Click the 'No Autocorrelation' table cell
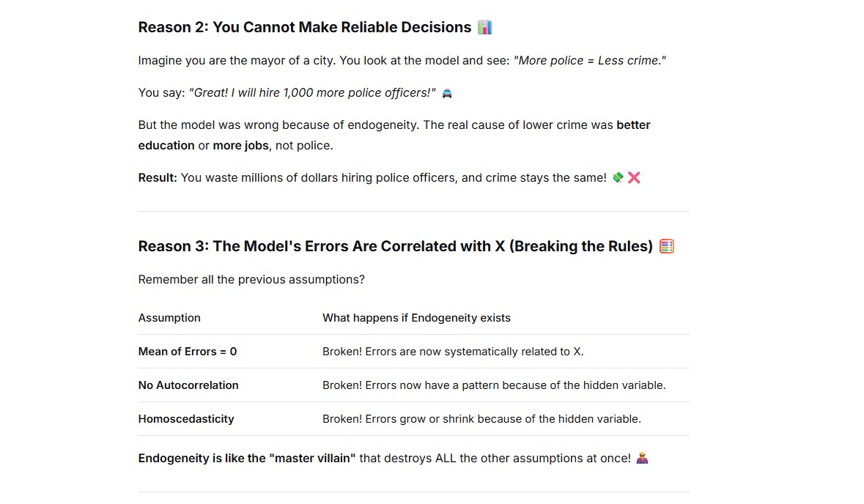 click(188, 385)
